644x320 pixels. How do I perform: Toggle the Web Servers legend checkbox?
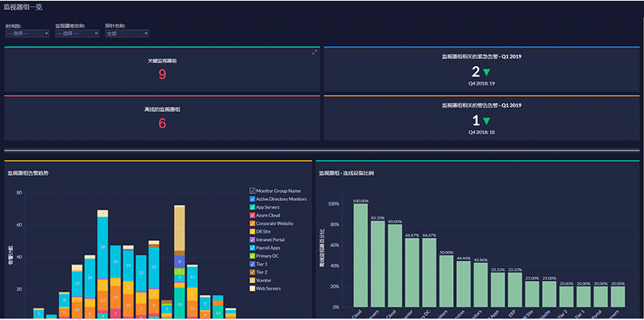click(252, 289)
